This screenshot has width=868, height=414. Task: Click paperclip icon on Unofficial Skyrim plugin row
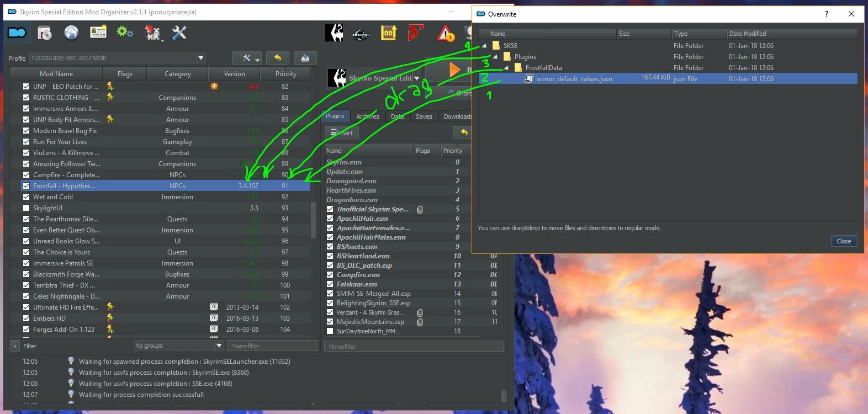click(420, 209)
